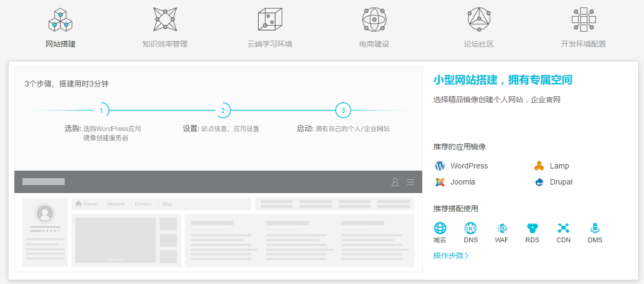Select the DMS service icon
Screen dimensions: 644x284
tap(595, 228)
